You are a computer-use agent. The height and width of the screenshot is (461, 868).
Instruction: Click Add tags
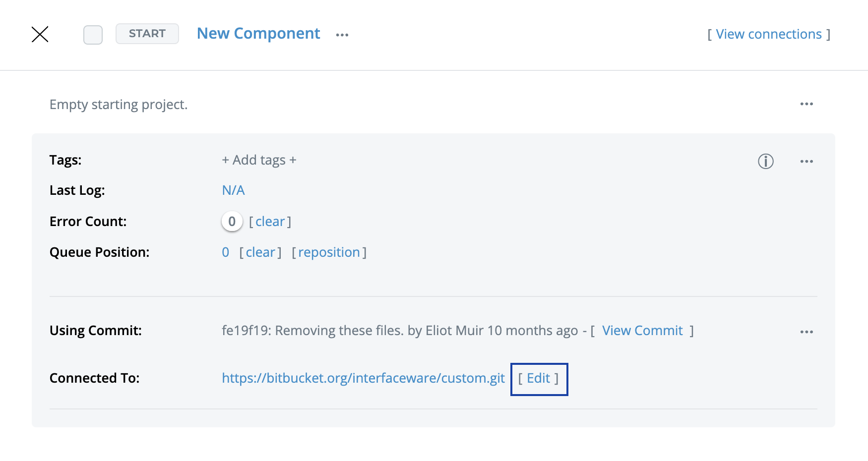click(x=259, y=160)
